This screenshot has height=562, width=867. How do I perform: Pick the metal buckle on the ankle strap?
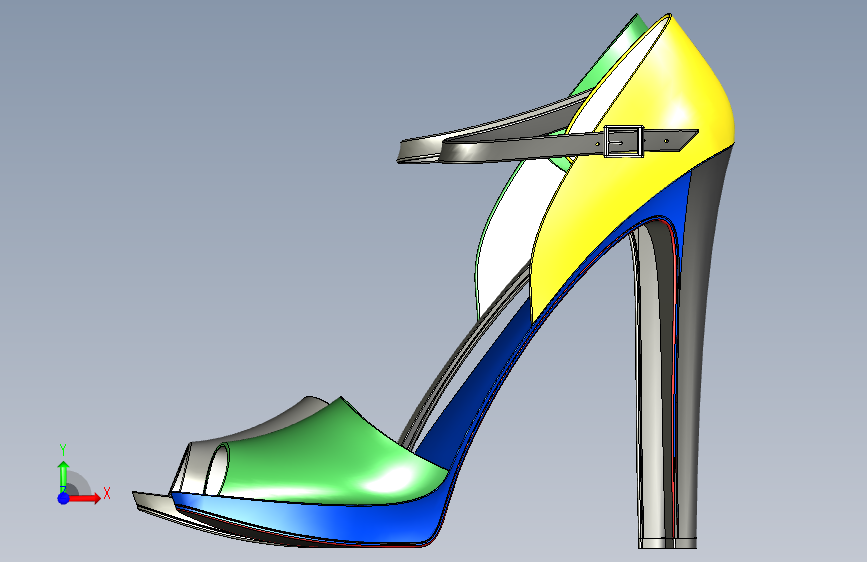click(x=623, y=142)
